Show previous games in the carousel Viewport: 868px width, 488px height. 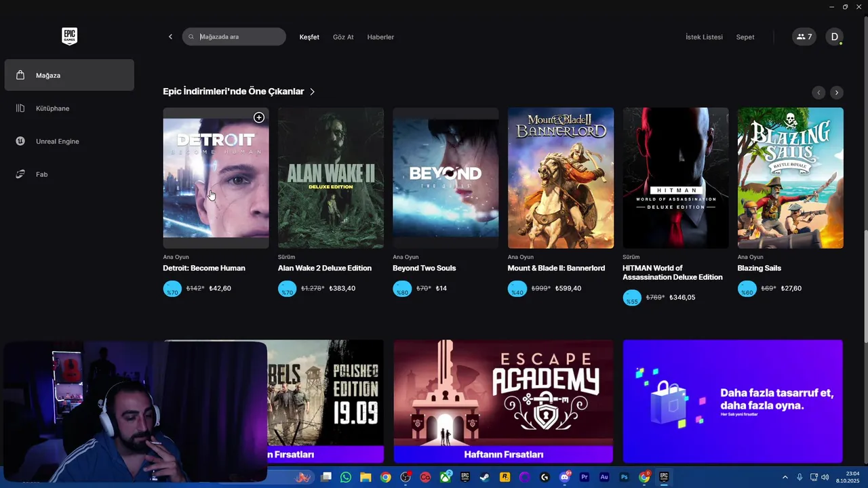(818, 92)
